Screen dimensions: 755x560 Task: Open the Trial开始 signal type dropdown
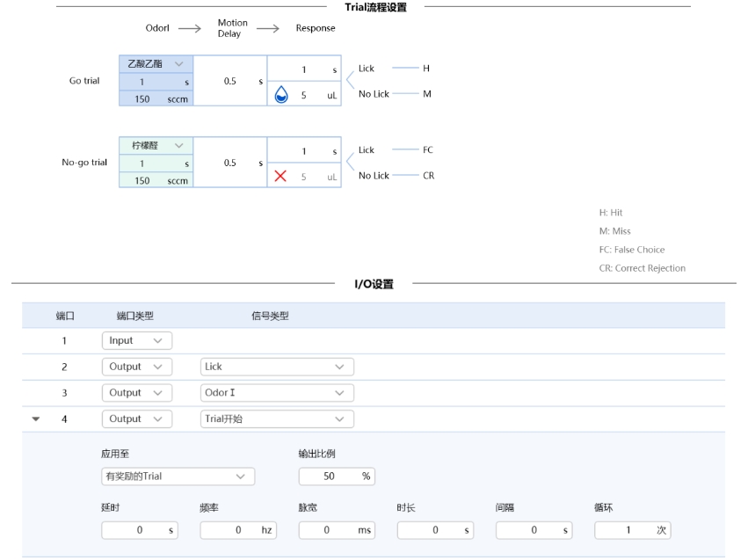[277, 419]
